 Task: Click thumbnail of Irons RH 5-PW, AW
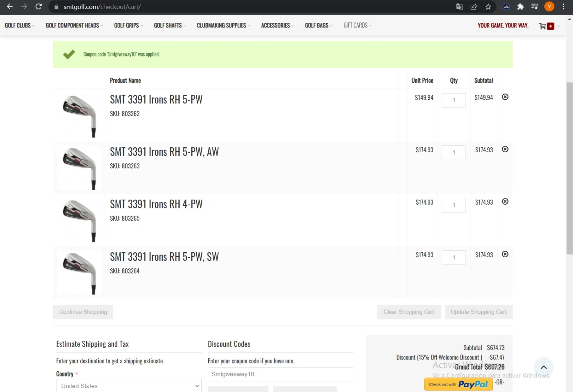pos(79,168)
